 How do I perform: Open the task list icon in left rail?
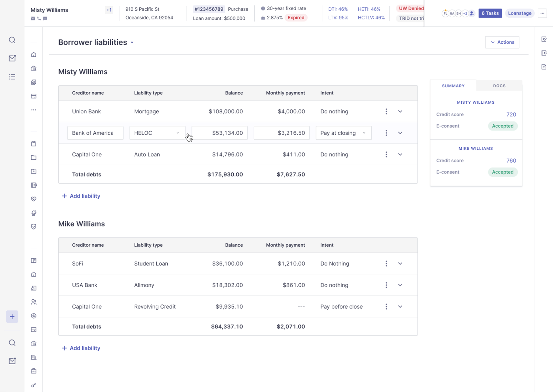12,77
